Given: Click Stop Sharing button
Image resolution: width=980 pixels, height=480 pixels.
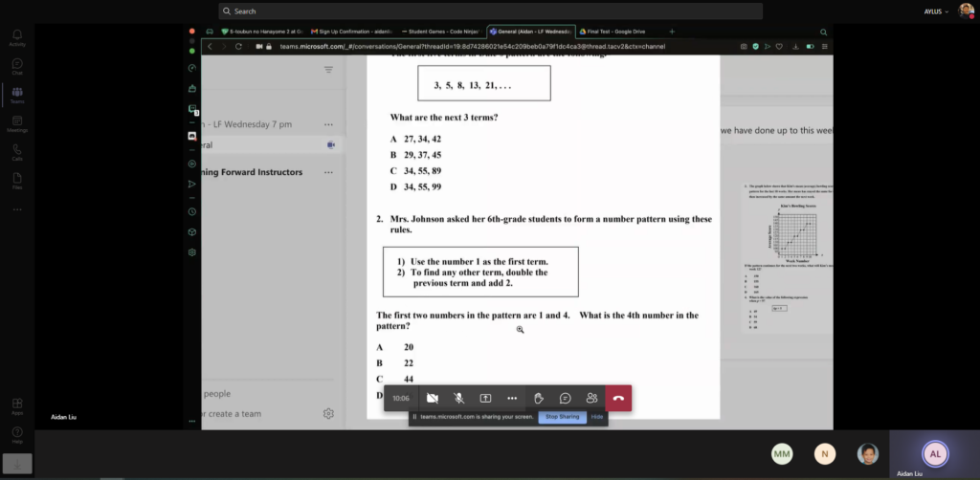Looking at the screenshot, I should tap(563, 416).
